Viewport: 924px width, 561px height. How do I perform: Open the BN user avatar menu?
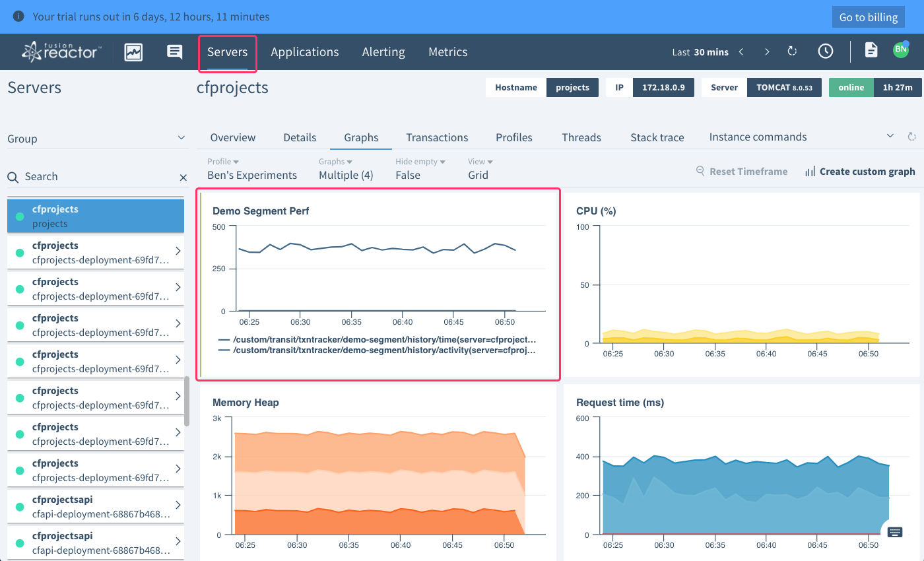click(x=901, y=49)
